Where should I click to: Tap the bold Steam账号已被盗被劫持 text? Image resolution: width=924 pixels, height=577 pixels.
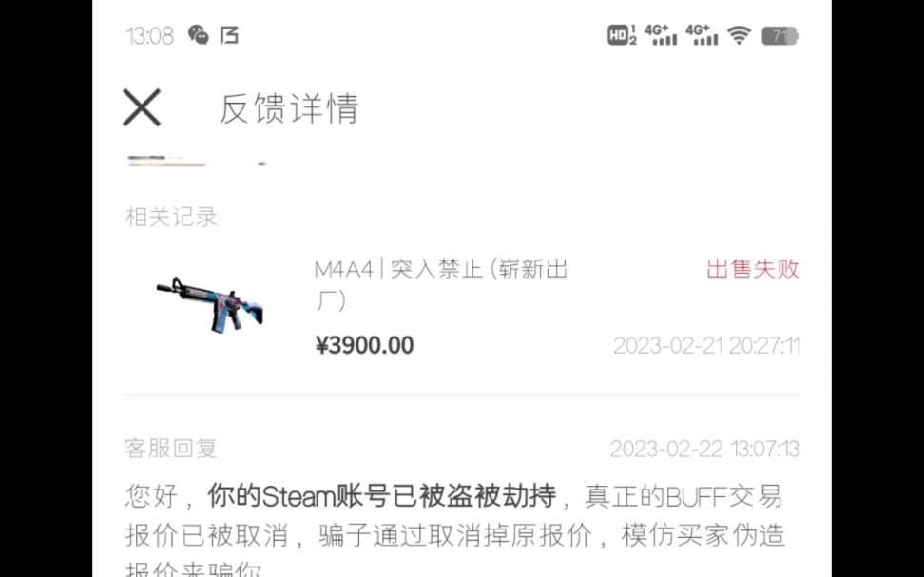point(382,495)
